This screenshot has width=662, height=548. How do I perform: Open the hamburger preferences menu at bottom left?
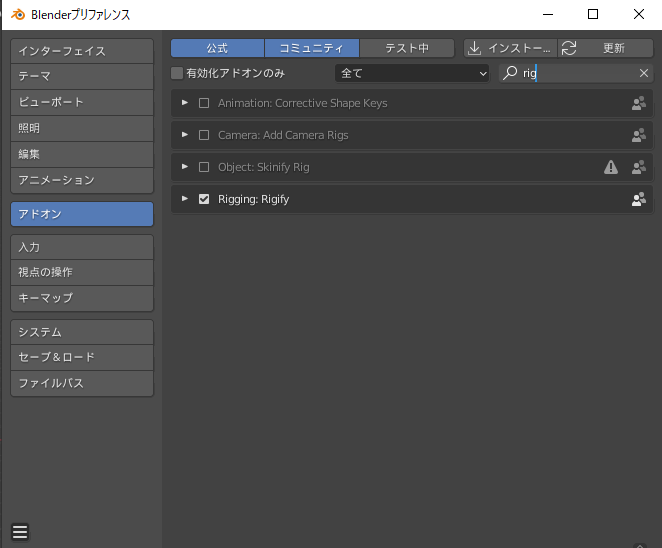[20, 532]
